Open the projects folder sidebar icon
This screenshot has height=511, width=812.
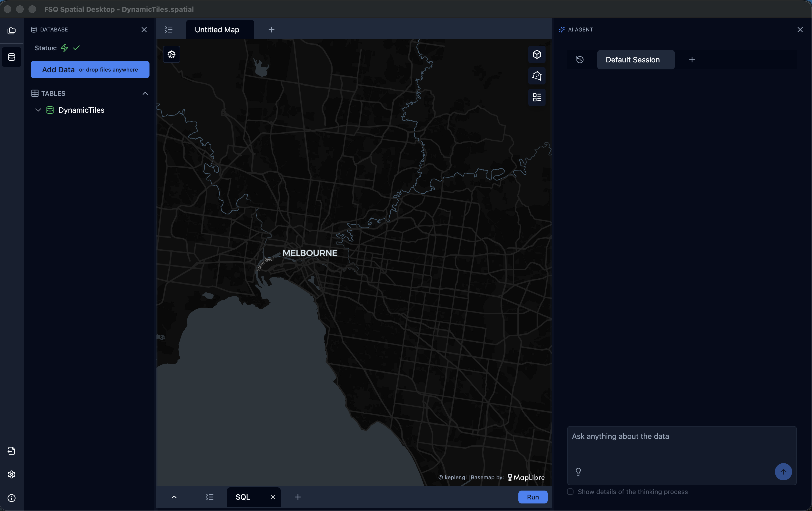[12, 31]
